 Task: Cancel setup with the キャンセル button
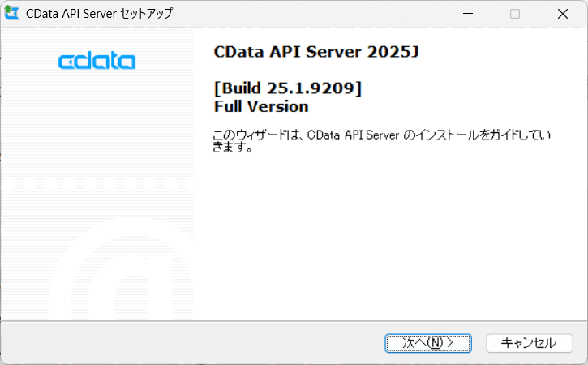tap(529, 343)
